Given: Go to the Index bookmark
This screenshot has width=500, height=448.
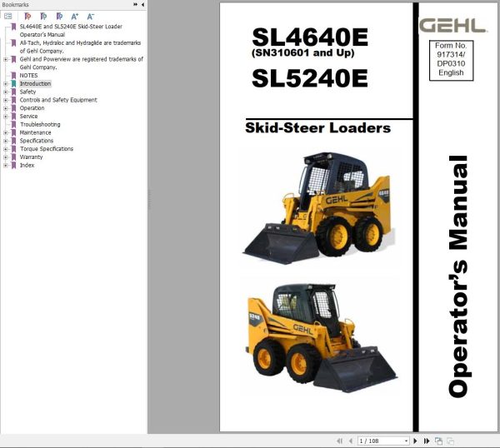Looking at the screenshot, I should [27, 166].
